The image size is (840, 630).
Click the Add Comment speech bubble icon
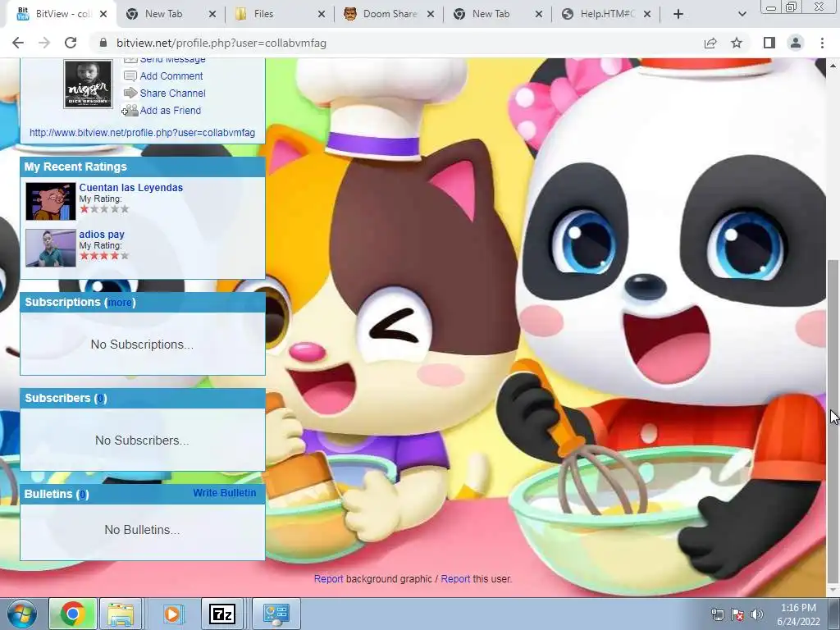130,76
